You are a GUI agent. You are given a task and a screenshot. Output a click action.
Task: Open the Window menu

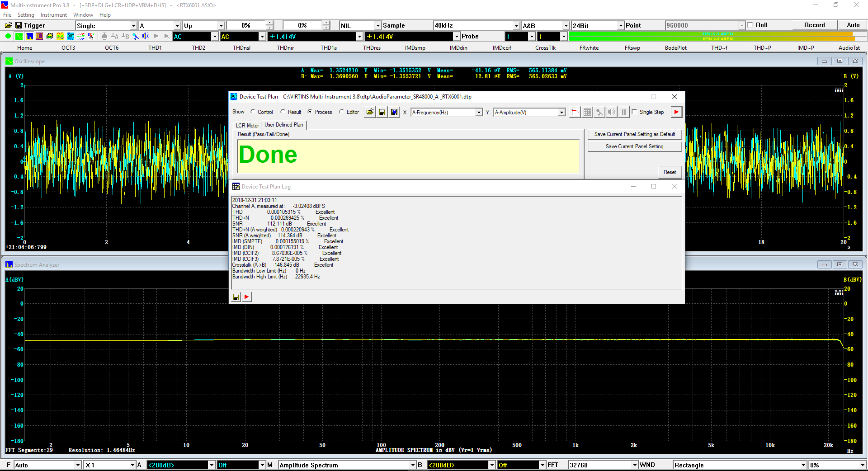pyautogui.click(x=83, y=15)
